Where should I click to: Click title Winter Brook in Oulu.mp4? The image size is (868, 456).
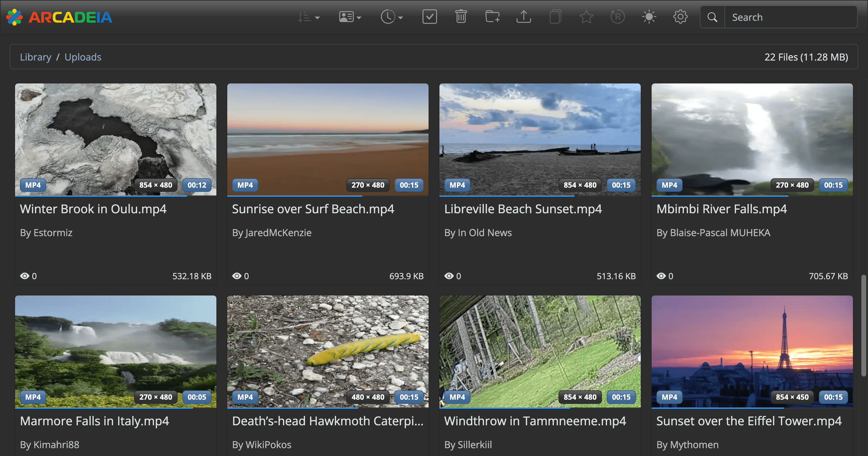[93, 209]
